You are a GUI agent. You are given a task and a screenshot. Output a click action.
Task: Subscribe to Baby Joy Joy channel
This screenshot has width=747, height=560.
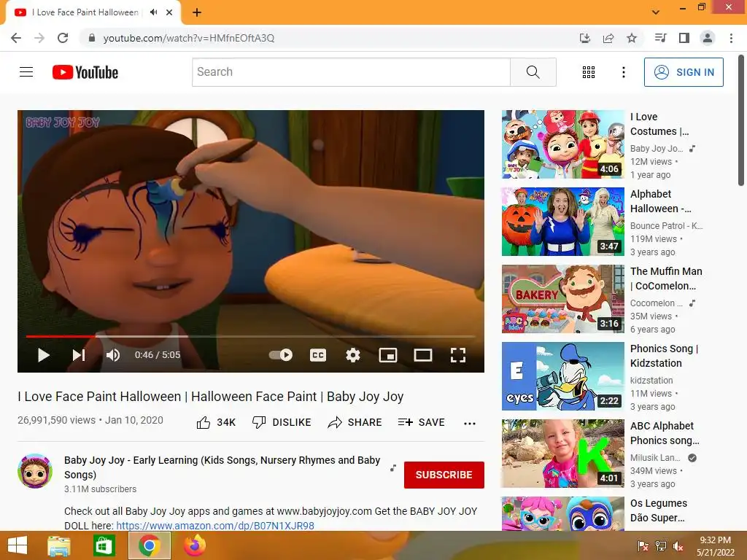point(444,475)
